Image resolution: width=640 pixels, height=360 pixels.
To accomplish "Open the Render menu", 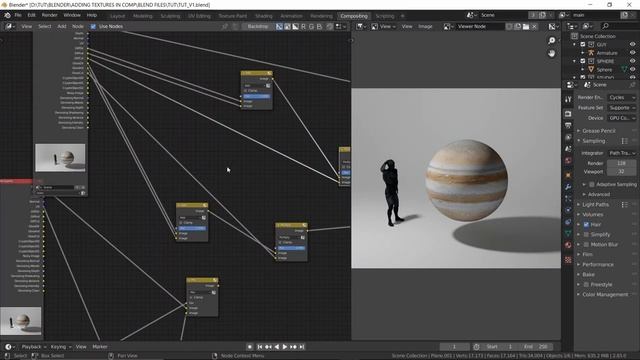I will (x=50, y=15).
